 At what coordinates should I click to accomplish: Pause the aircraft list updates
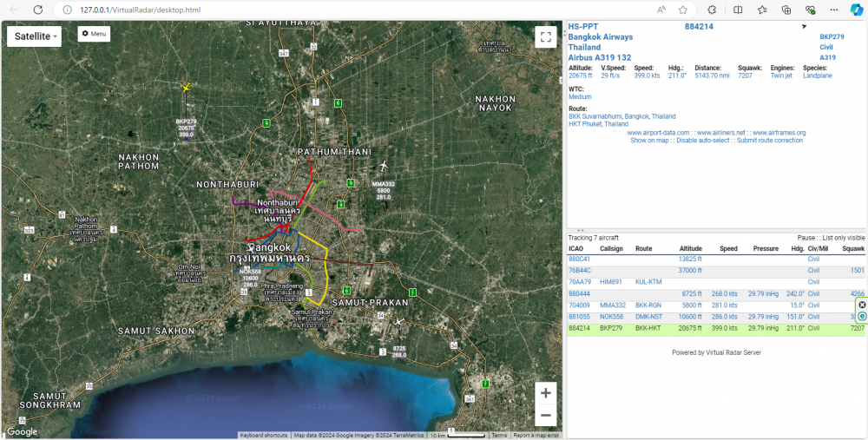[x=807, y=238]
